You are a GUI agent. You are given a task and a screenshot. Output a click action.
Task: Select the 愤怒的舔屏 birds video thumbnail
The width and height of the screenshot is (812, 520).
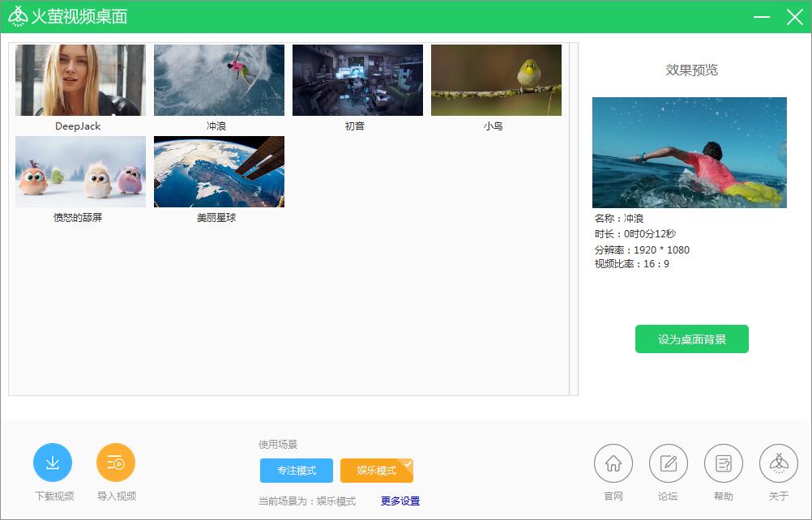click(x=80, y=171)
